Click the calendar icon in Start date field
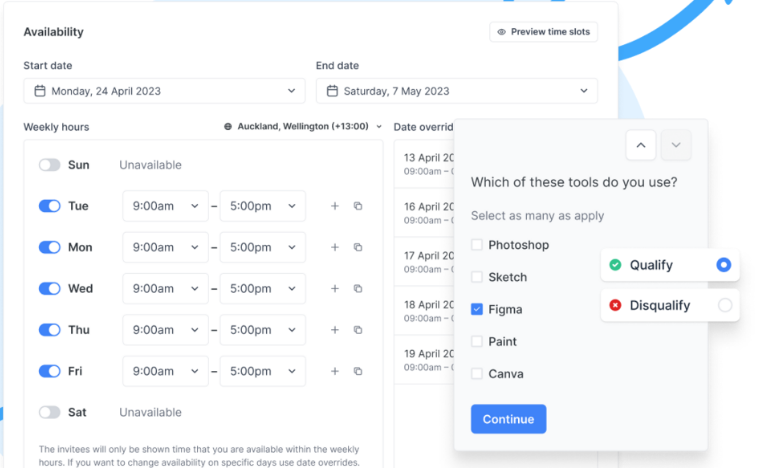This screenshot has width=758, height=468. tap(40, 91)
